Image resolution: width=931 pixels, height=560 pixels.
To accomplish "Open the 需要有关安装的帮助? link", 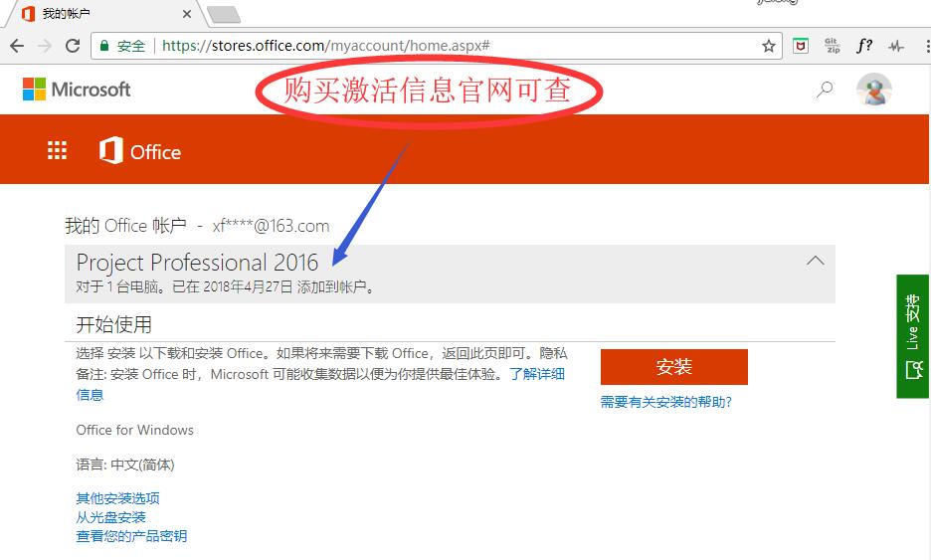I will coord(665,402).
